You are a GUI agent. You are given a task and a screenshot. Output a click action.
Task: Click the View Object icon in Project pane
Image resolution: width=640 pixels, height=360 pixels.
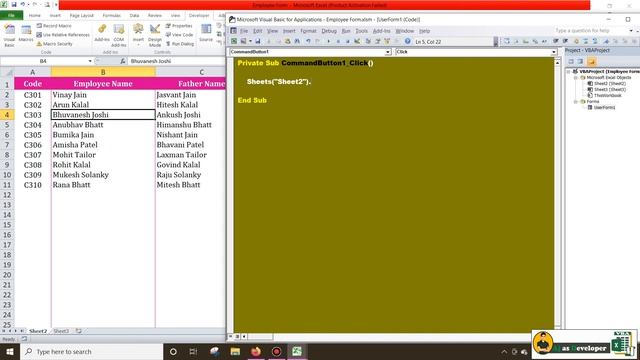click(580, 62)
